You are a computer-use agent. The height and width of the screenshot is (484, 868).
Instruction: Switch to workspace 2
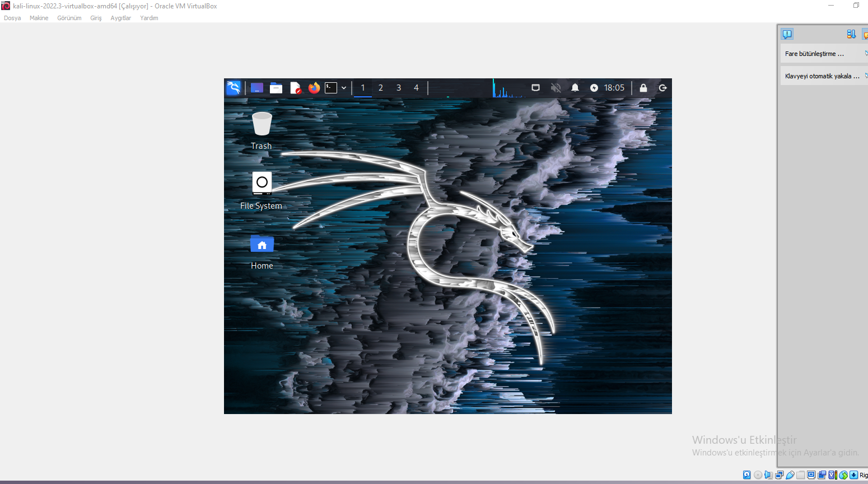point(381,88)
